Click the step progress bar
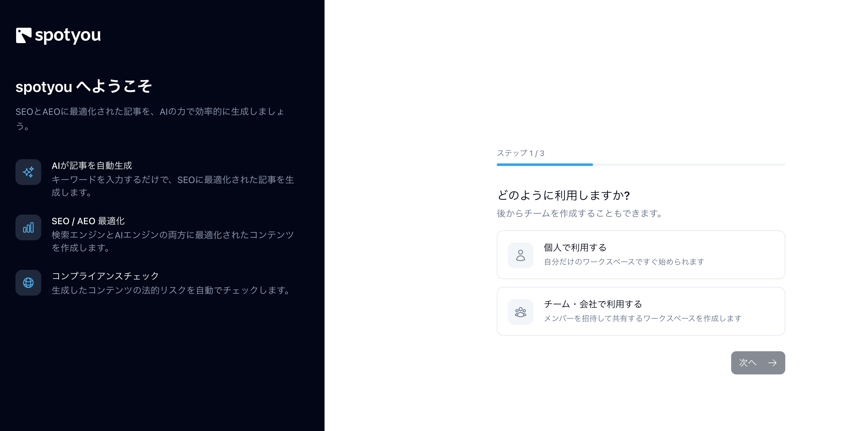868x431 pixels. tap(641, 165)
